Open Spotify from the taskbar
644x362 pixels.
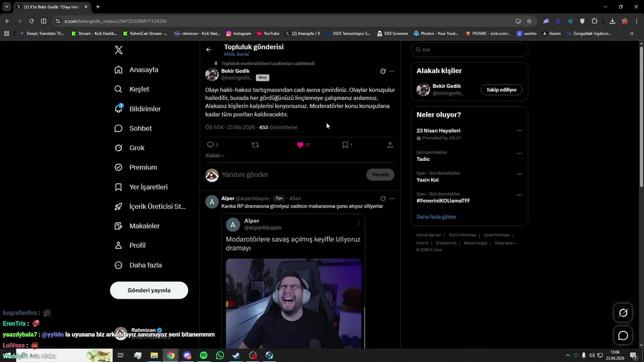(x=204, y=355)
